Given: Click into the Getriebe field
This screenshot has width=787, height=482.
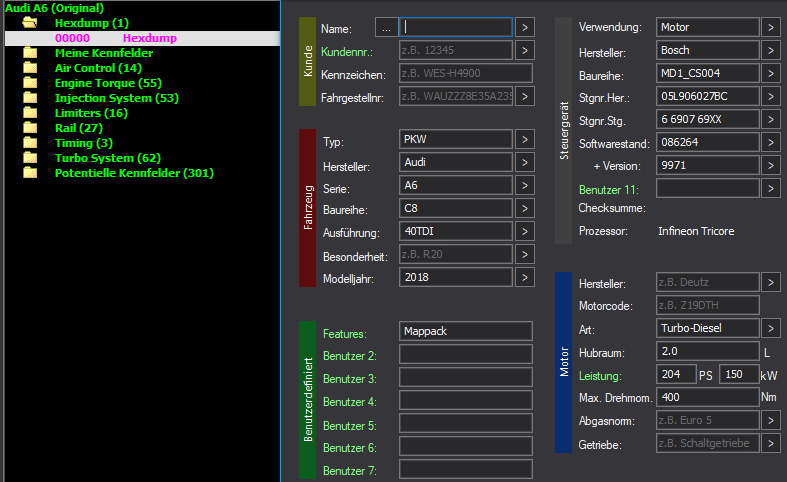Looking at the screenshot, I should point(708,443).
